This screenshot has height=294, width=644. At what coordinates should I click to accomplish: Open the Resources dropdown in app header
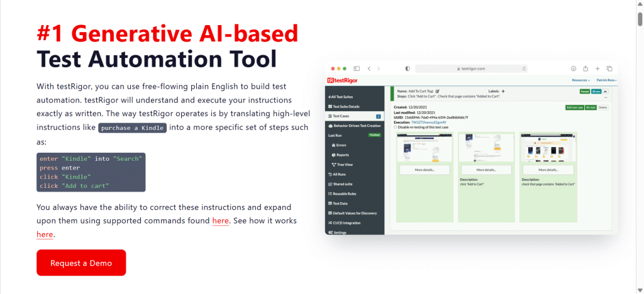[x=580, y=80]
